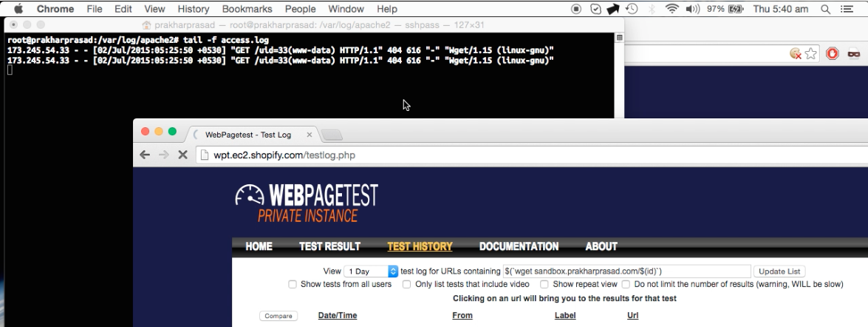Click the blocked cookie icon in address bar
This screenshot has width=868, height=327.
(x=796, y=53)
